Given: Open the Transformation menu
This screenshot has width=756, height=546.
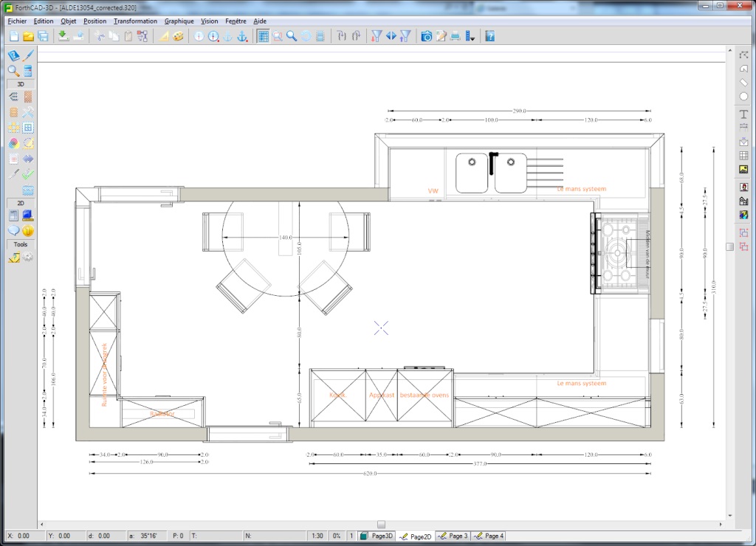Looking at the screenshot, I should (x=135, y=21).
